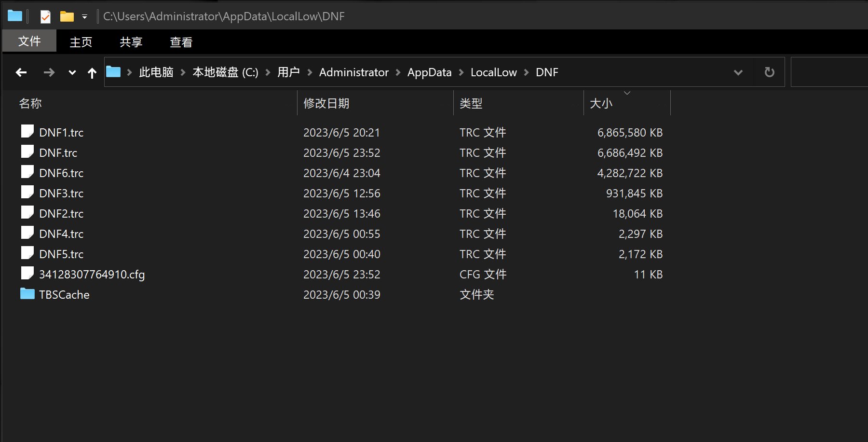
Task: Select the DNF6.trc file icon
Action: click(27, 172)
